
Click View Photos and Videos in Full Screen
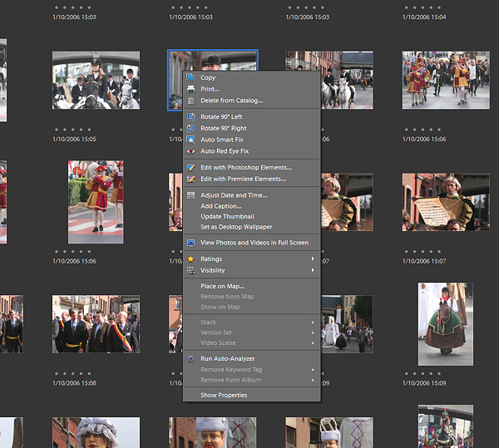click(254, 243)
